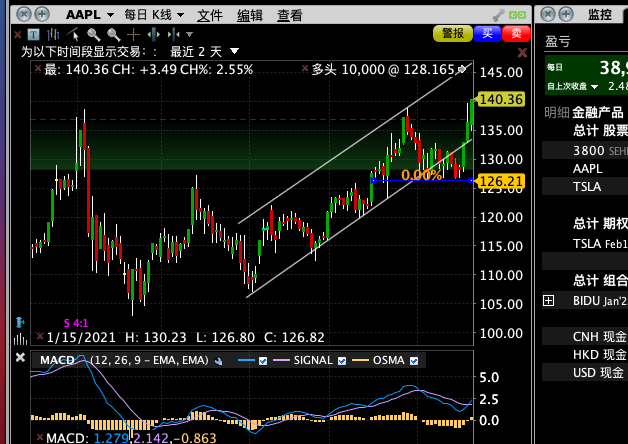Viewport: 628px width, 444px height.
Task: Select the TSLA Feb option row
Action: (x=585, y=244)
